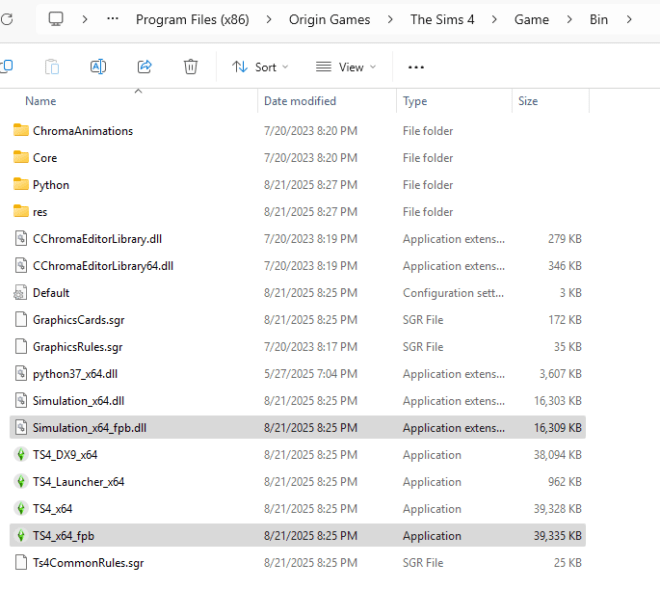
Task: Sort files by Date modified column
Action: pyautogui.click(x=300, y=101)
